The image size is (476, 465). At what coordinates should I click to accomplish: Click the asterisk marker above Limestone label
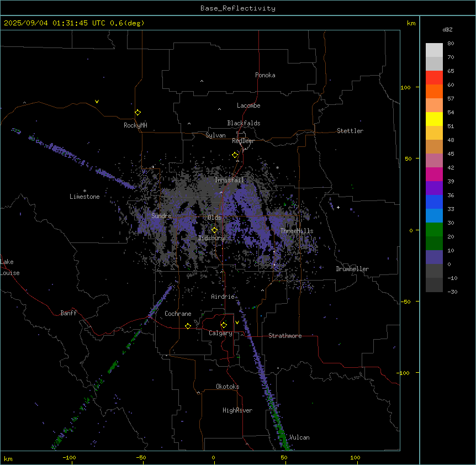click(x=84, y=191)
